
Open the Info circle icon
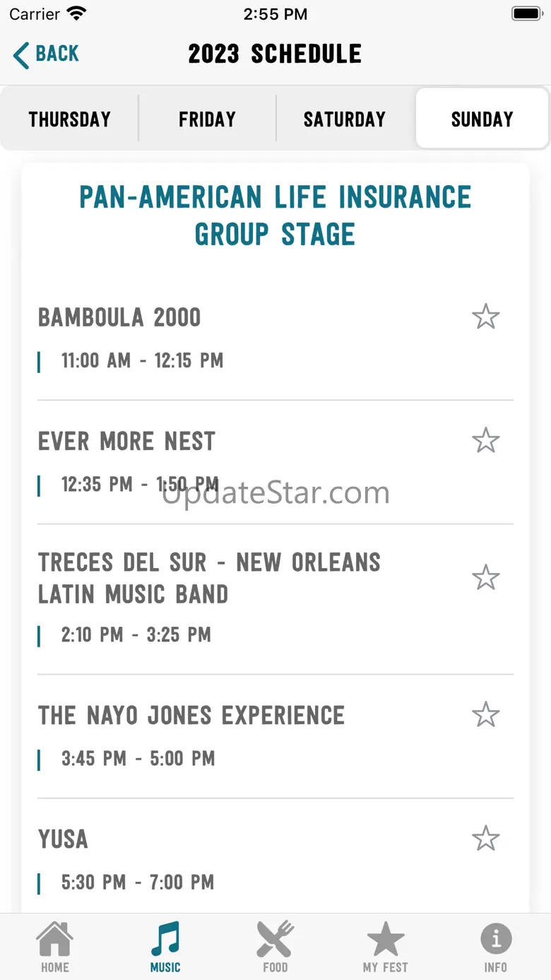point(496,940)
